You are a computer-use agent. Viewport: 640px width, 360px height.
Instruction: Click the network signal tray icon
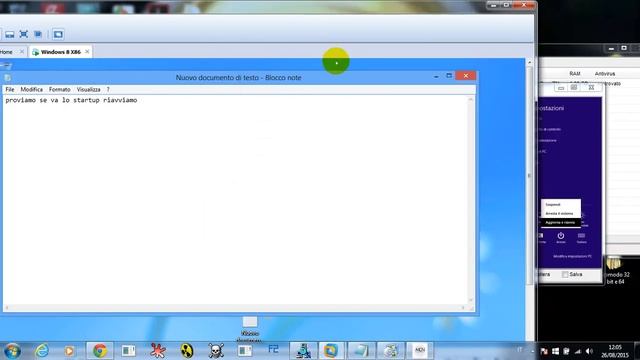pyautogui.click(x=578, y=351)
